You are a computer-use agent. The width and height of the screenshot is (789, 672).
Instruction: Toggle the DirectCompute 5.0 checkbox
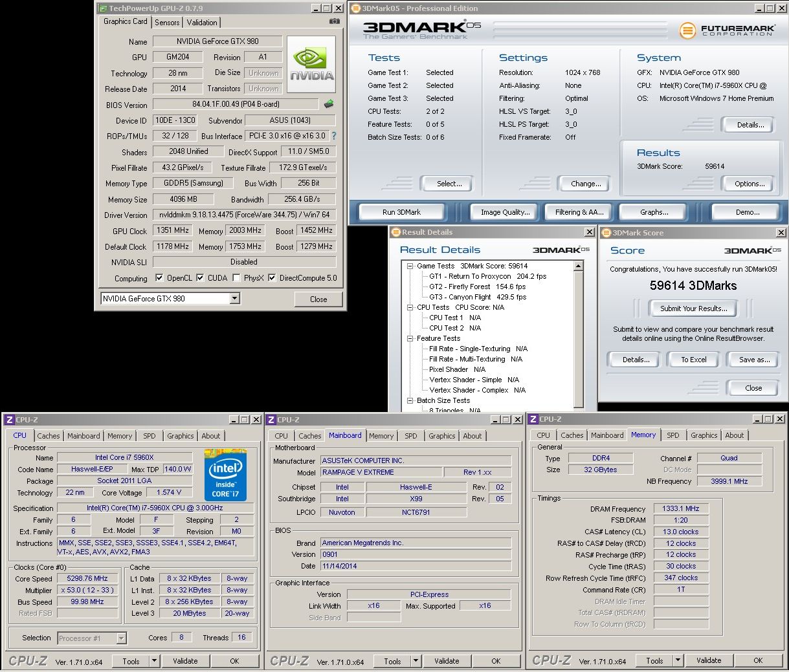tap(272, 278)
